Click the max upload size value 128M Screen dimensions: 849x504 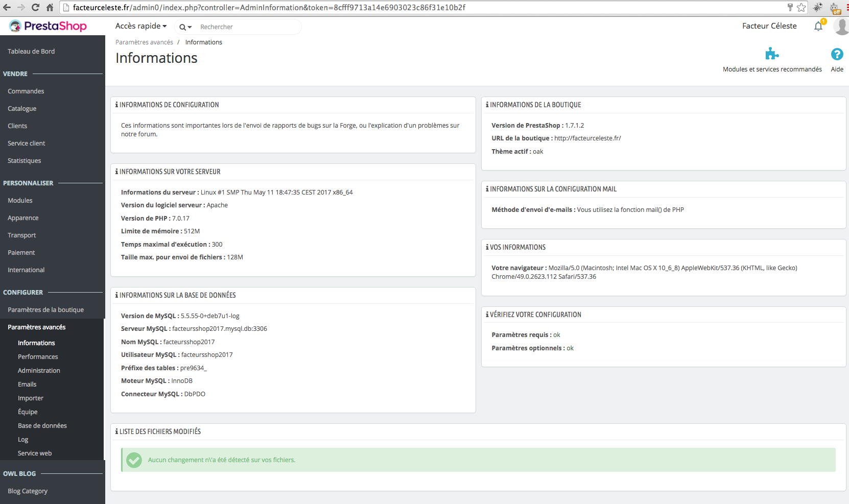[235, 257]
